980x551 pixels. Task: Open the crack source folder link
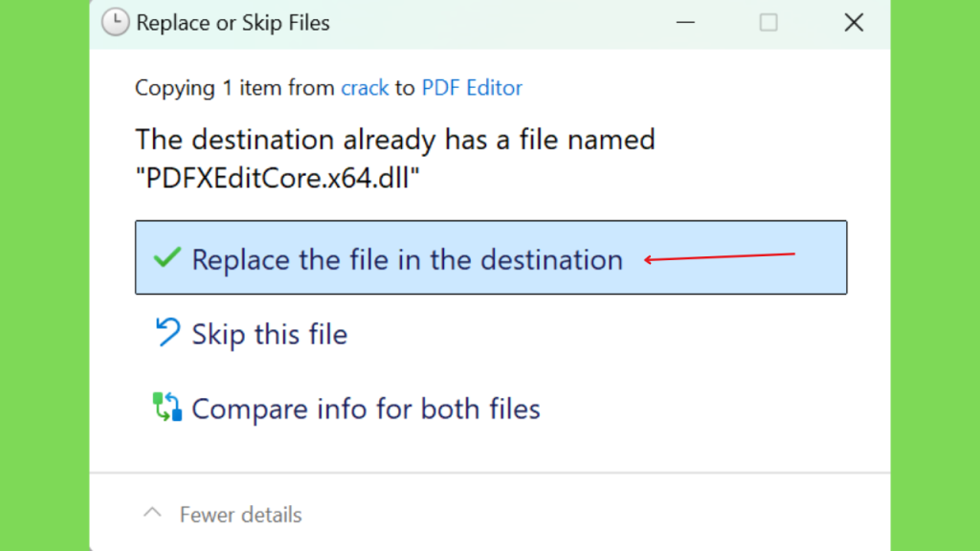coord(365,88)
